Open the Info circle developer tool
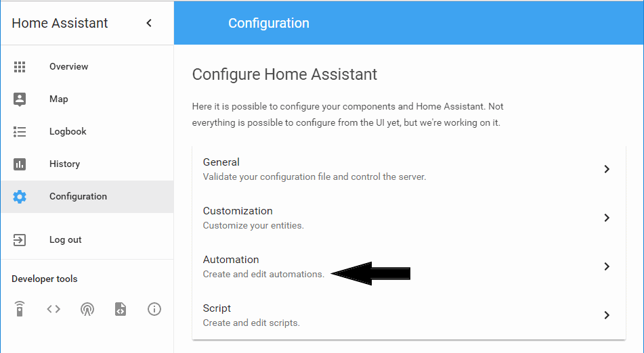644x353 pixels. point(154,309)
